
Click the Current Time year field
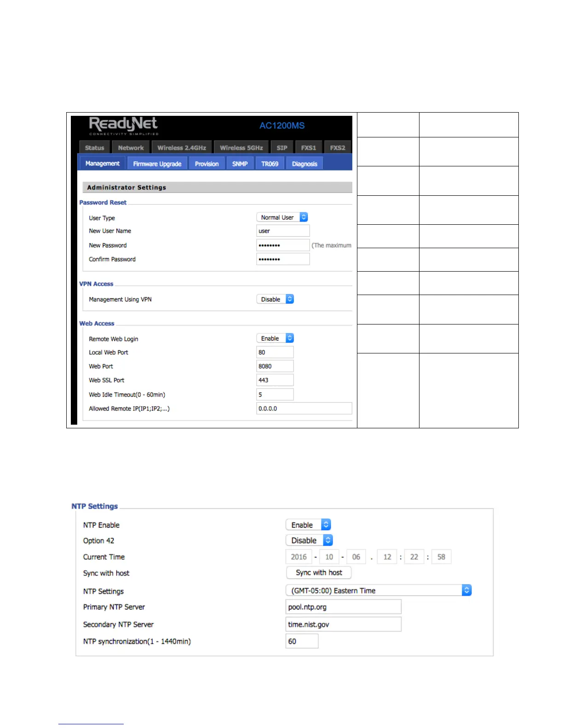click(x=299, y=557)
